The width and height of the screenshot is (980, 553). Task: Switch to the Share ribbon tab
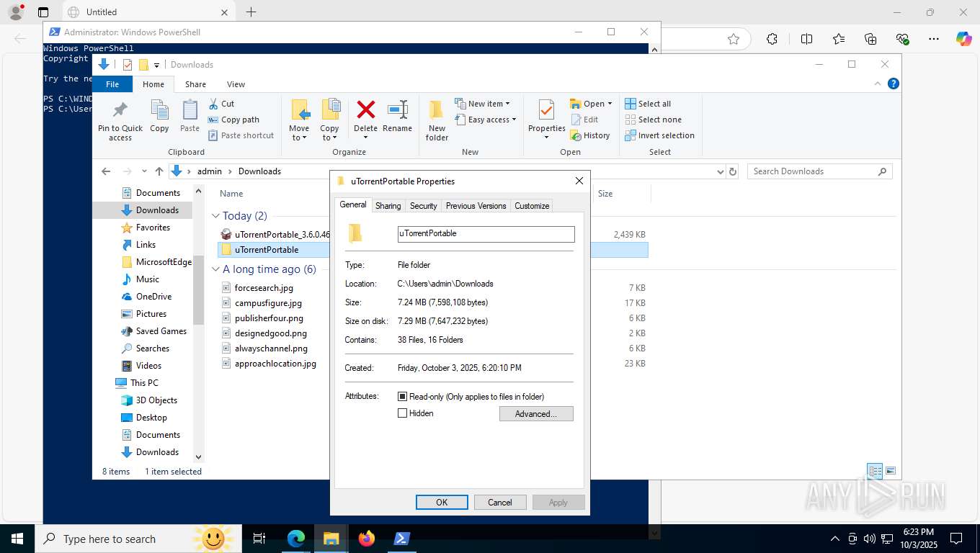(x=195, y=84)
